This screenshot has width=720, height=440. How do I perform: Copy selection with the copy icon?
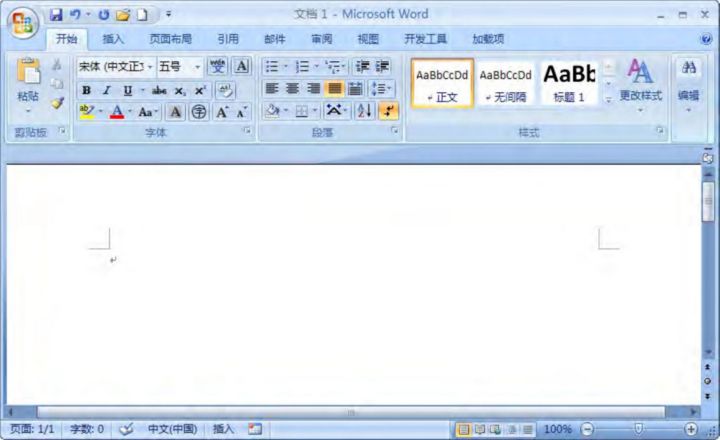[x=57, y=84]
